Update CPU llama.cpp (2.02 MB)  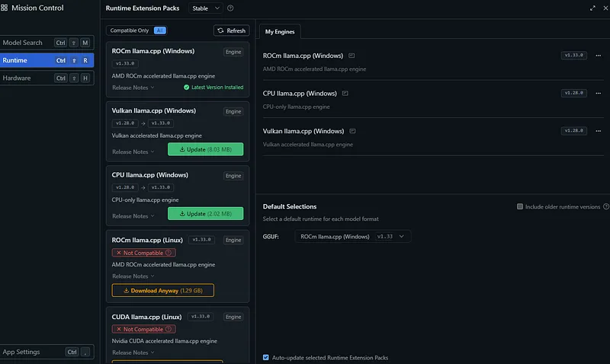click(x=205, y=214)
